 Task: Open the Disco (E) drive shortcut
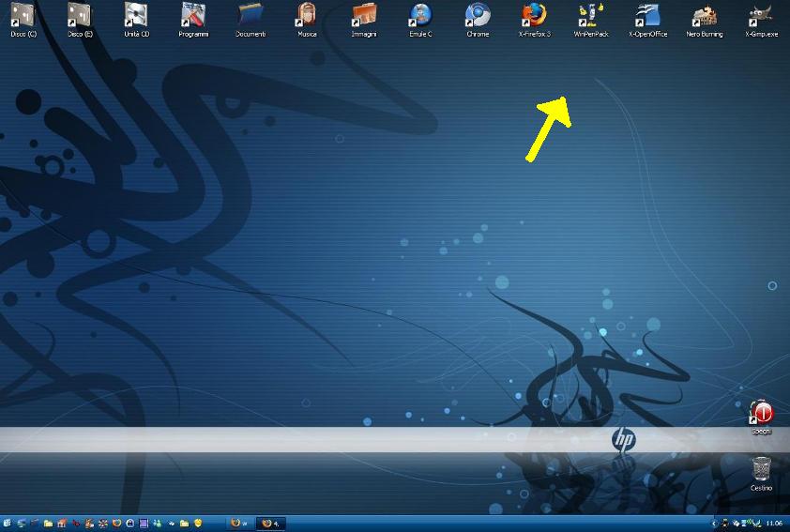point(80,16)
